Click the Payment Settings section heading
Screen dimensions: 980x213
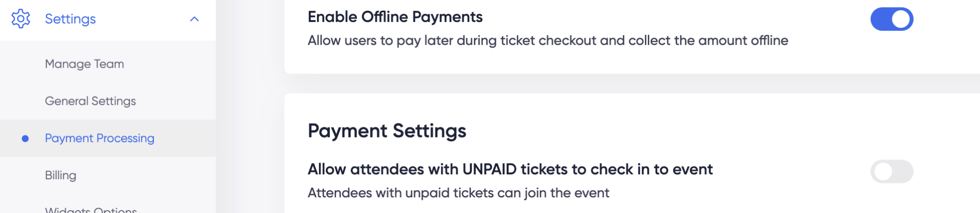(387, 131)
